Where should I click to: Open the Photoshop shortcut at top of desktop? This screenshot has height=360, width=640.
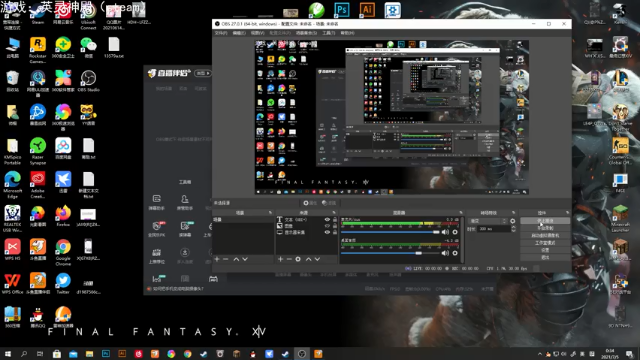click(342, 10)
